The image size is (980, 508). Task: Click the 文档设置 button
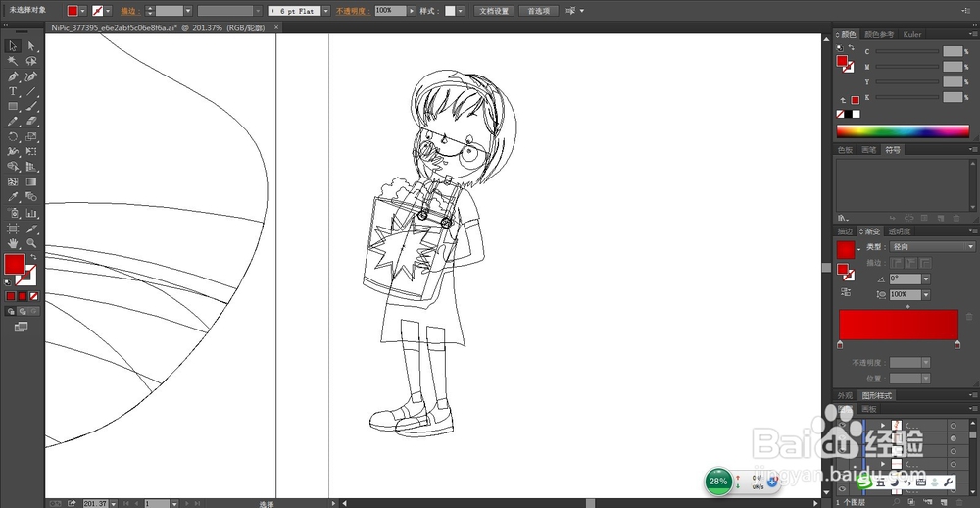494,11
